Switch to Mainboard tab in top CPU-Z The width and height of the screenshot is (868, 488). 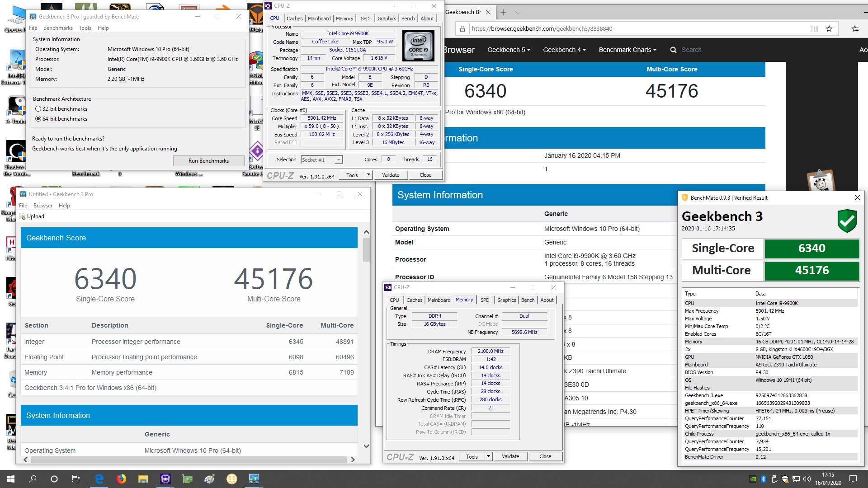[319, 19]
